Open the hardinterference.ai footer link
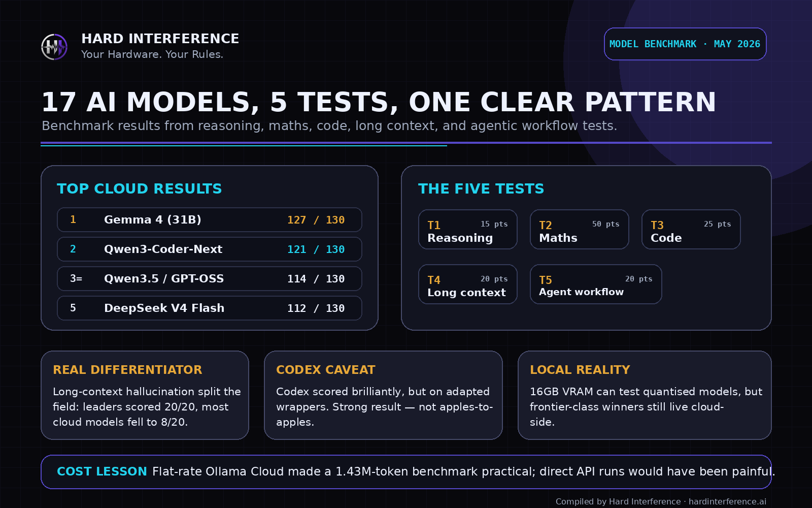Image resolution: width=812 pixels, height=508 pixels. pyautogui.click(x=727, y=502)
